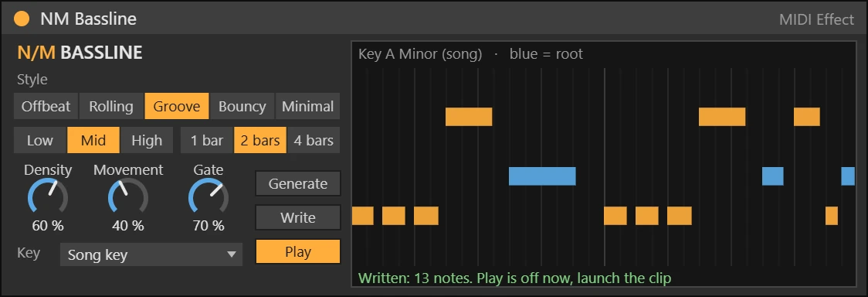Select the Bouncy style
The image size is (868, 297).
coord(242,107)
